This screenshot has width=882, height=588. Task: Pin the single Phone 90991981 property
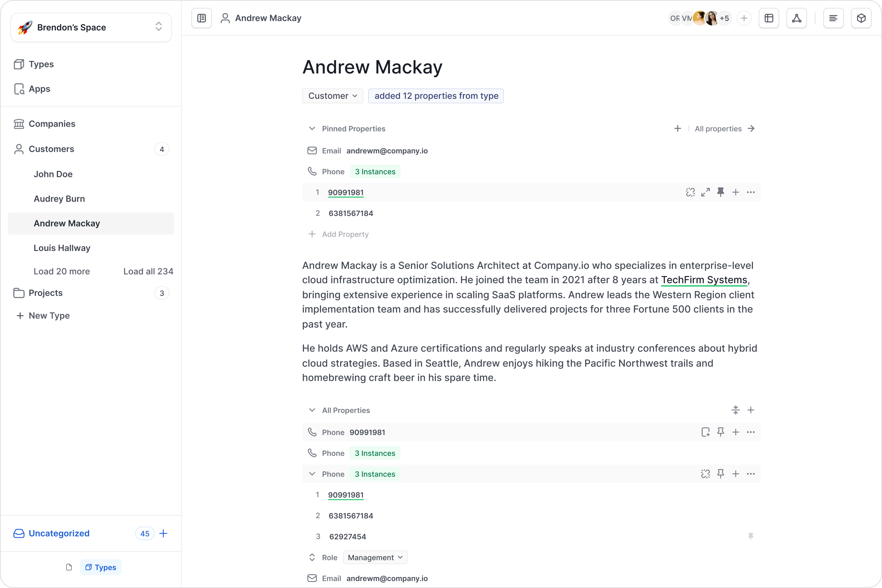(720, 432)
